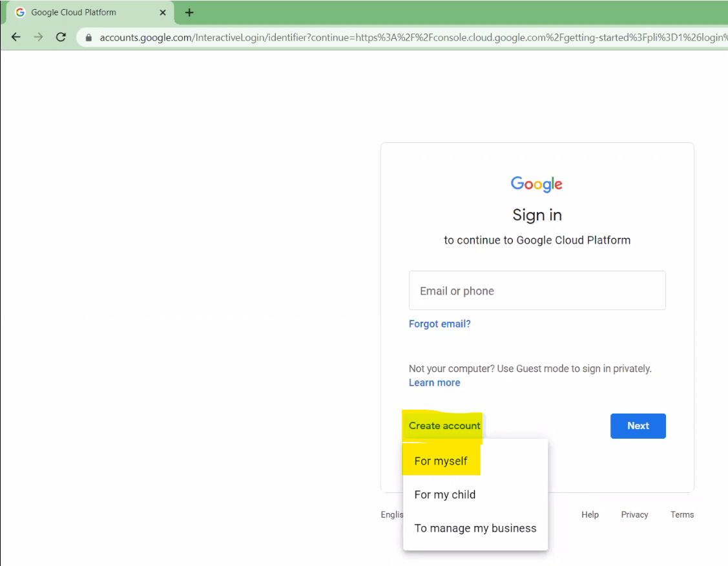Click the browser back arrow
Image resolution: width=728 pixels, height=566 pixels.
click(16, 37)
